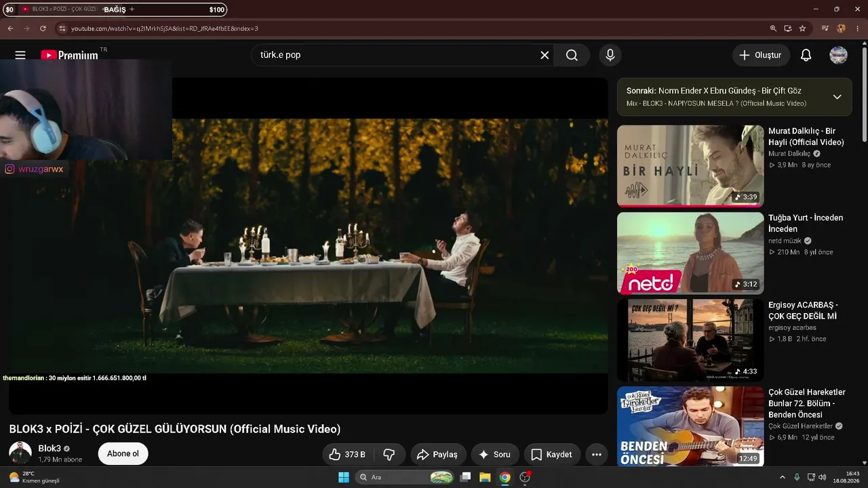Open 'Murat Dalkılıç - Bir Hayli' title
The image size is (868, 488).
click(x=806, y=136)
